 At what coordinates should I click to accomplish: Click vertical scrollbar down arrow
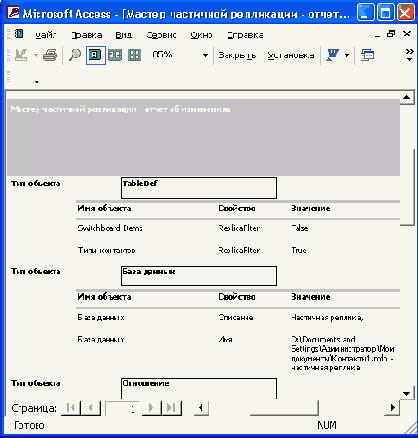pos(407,394)
